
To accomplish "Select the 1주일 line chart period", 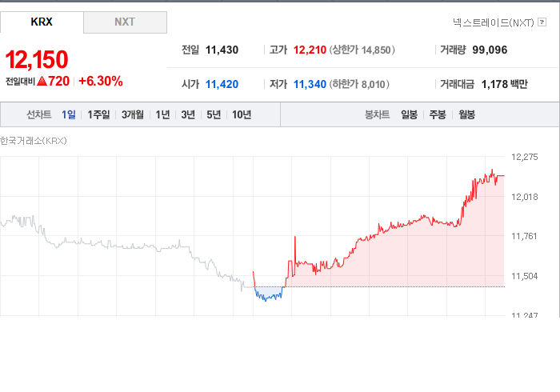I will (x=98, y=114).
